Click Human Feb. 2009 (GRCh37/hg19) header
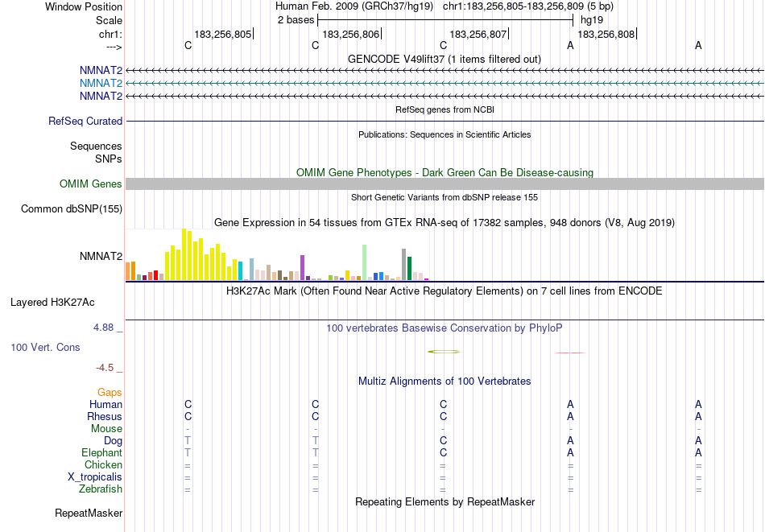765x532 pixels. coord(354,6)
